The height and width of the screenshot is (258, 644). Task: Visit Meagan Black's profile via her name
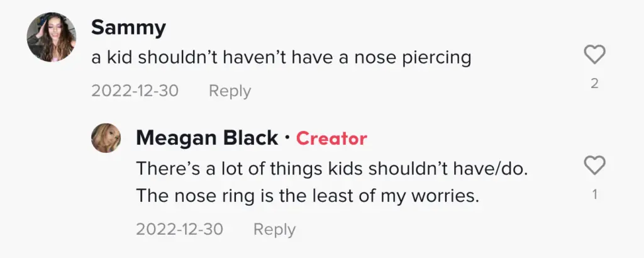point(207,138)
